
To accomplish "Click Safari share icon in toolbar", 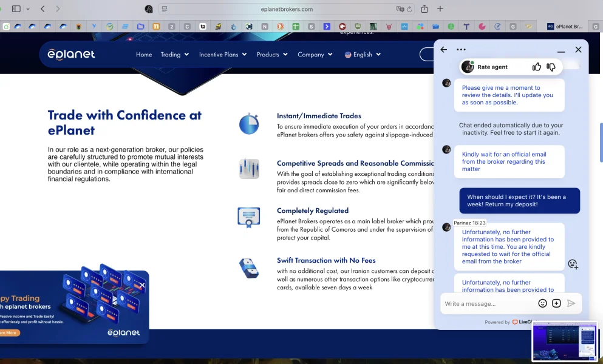I will tap(424, 9).
